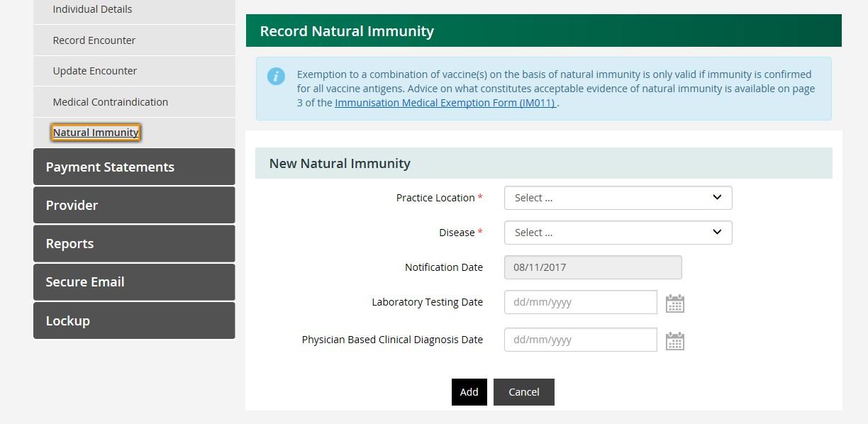
Task: Select Natural Immunity in the sidebar
Action: [95, 132]
